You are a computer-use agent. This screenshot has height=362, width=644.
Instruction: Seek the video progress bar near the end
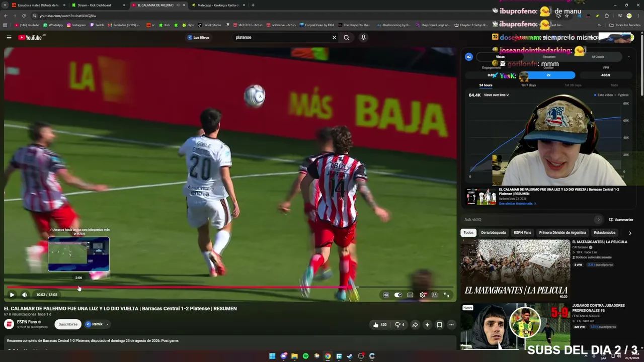[x=230, y=287]
